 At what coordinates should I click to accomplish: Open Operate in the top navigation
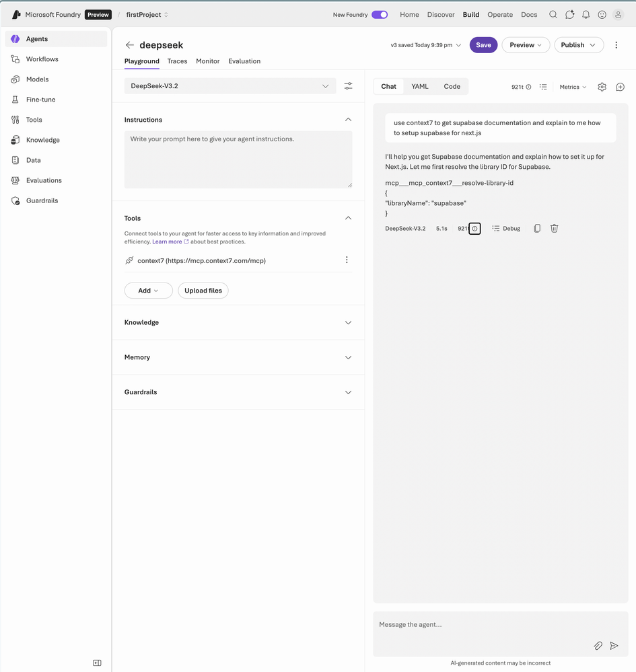point(500,15)
